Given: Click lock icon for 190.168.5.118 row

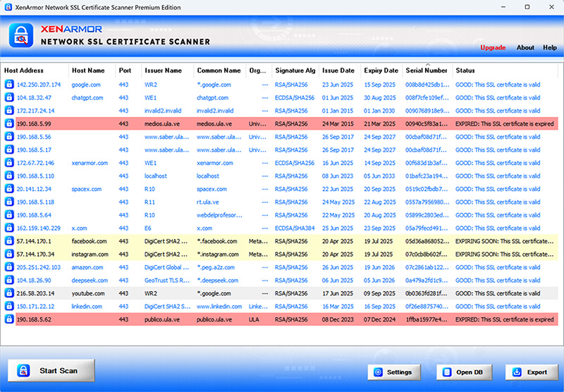Looking at the screenshot, I should [x=9, y=202].
